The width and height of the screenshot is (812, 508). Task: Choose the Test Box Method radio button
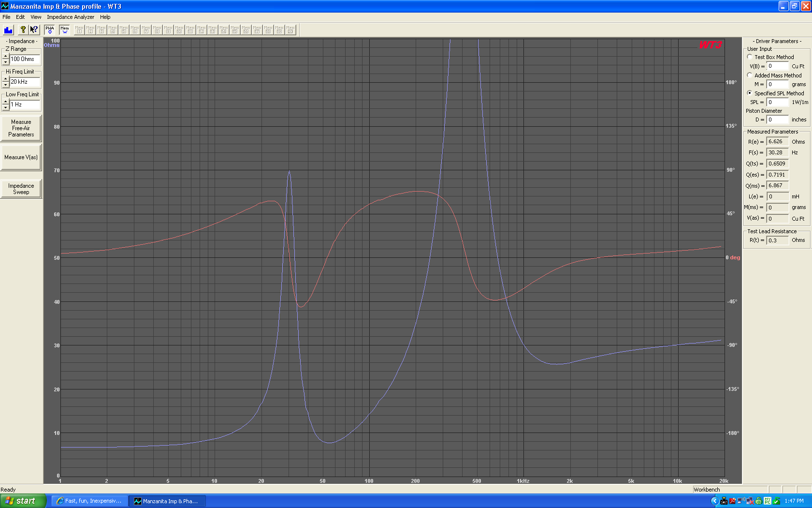click(x=750, y=57)
